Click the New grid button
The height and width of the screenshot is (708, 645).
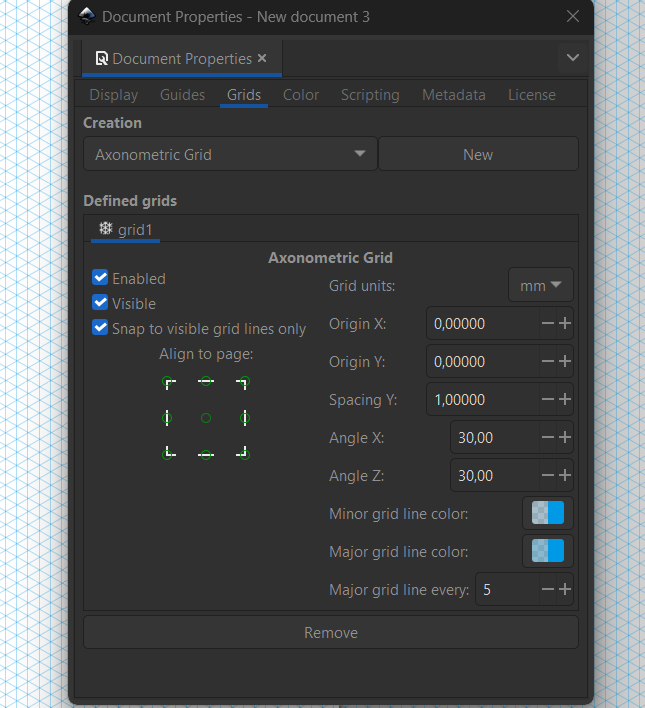coord(478,154)
